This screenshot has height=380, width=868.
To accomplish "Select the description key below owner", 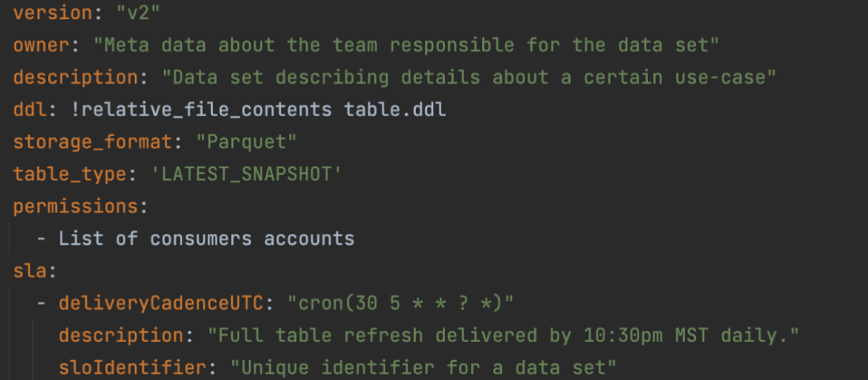I will (76, 77).
